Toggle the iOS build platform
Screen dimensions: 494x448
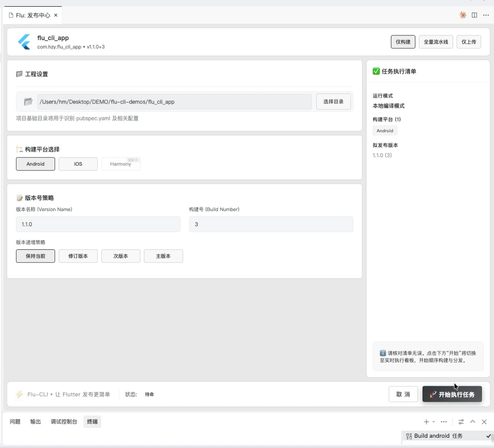tap(78, 164)
